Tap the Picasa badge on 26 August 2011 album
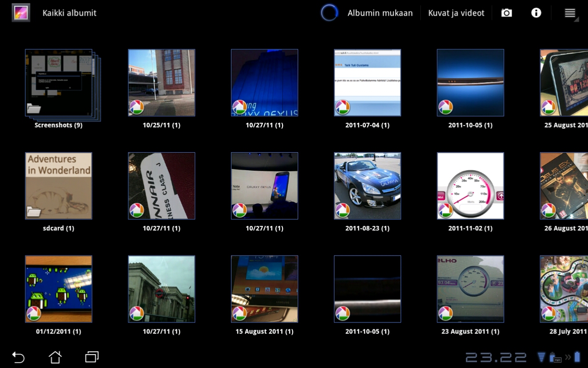This screenshot has height=368, width=588. 548,210
